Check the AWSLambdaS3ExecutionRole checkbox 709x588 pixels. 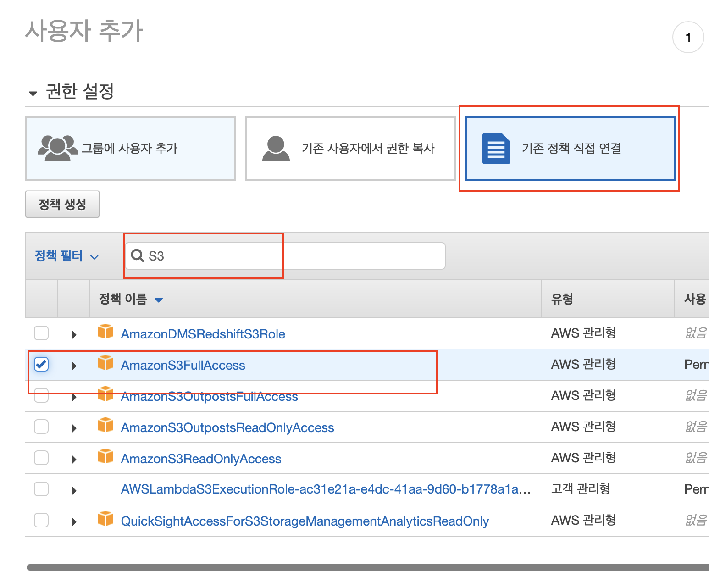[x=41, y=489]
